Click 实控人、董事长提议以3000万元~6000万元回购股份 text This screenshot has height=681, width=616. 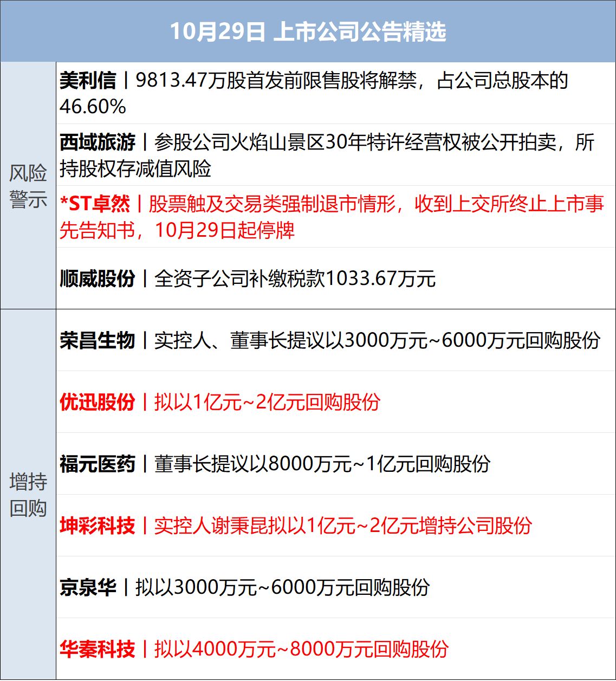[378, 341]
